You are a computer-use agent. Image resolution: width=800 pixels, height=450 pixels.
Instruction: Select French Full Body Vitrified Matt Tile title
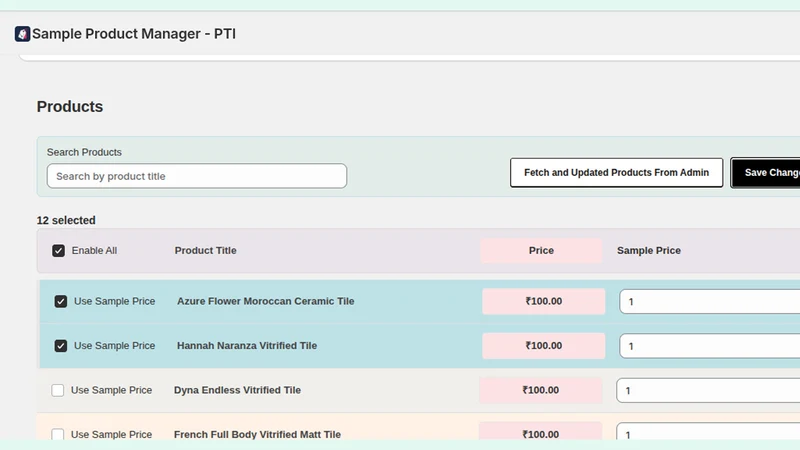pyautogui.click(x=257, y=434)
